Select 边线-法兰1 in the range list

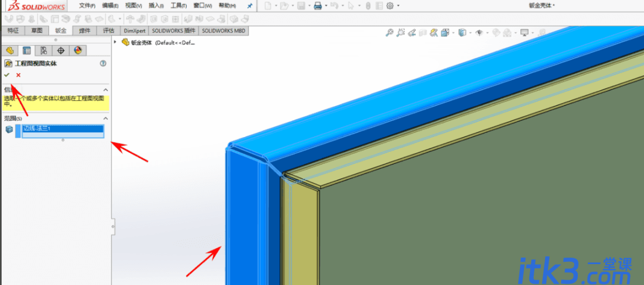[x=63, y=129]
